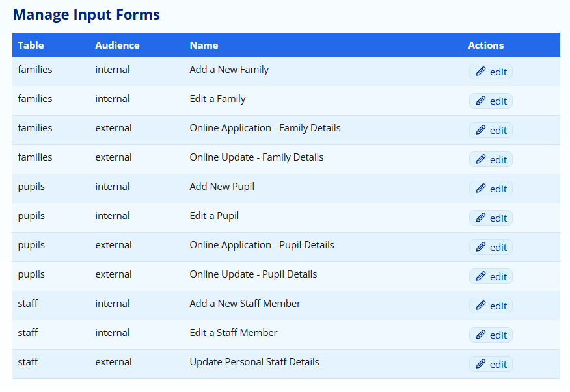Click pencil icon for Online Update - Family Details
The image size is (570, 392).
pyautogui.click(x=481, y=159)
